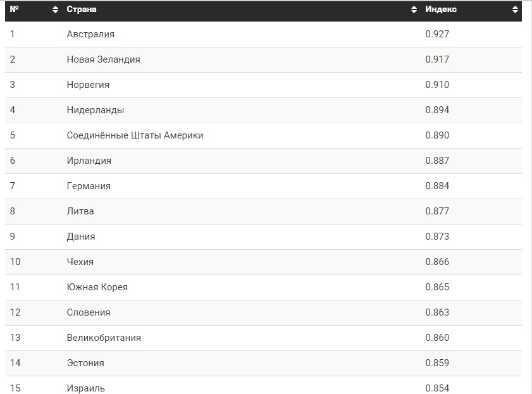Viewport: 532px width, 394px height.
Task: Click the sort icon in № column header
Action: (x=55, y=10)
